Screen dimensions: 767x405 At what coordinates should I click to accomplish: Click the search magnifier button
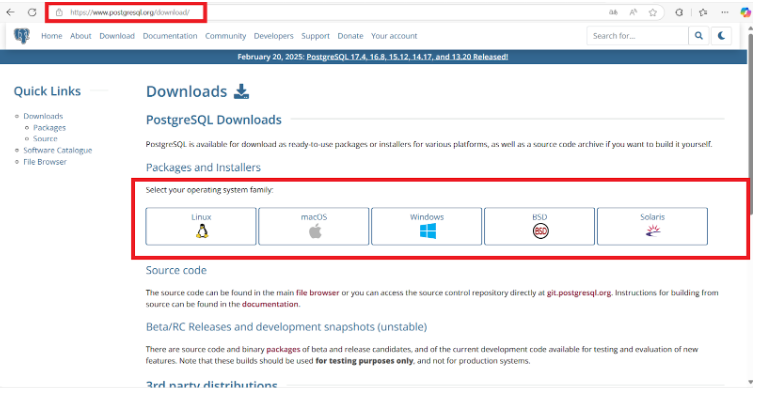point(699,36)
